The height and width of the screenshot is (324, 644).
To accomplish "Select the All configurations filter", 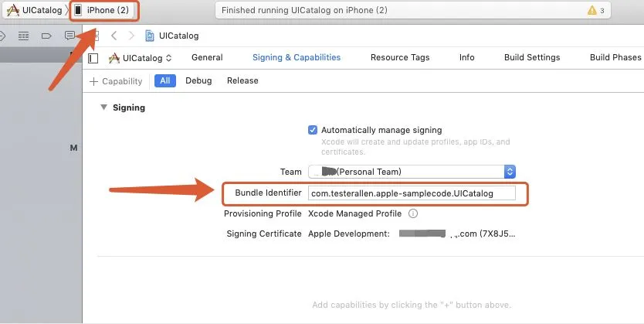I will pos(164,81).
